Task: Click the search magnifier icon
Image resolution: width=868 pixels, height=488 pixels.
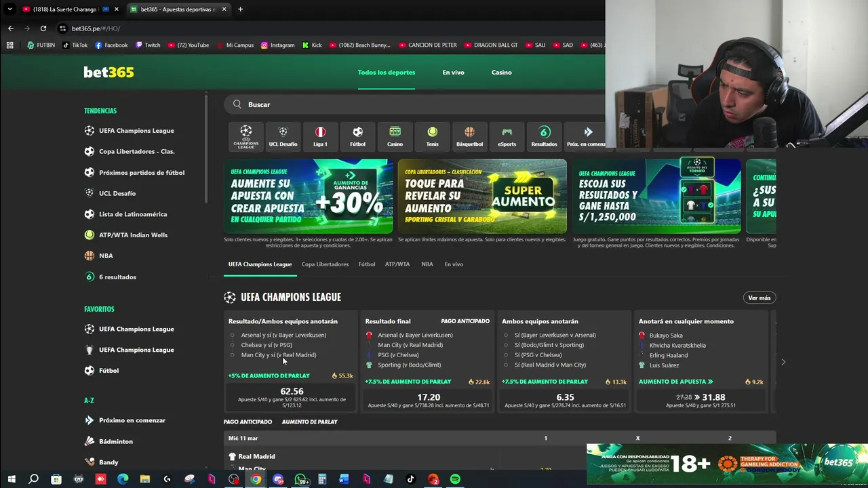Action: point(237,104)
